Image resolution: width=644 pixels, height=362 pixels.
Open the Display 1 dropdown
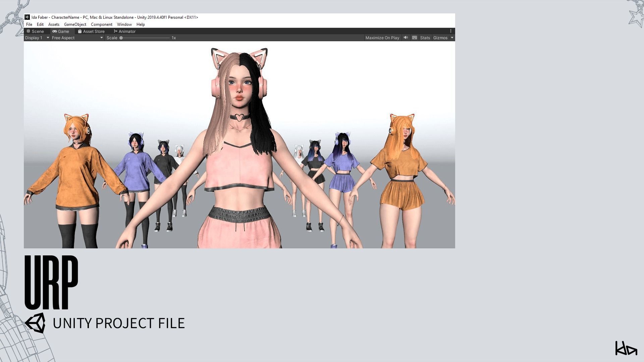tap(37, 38)
